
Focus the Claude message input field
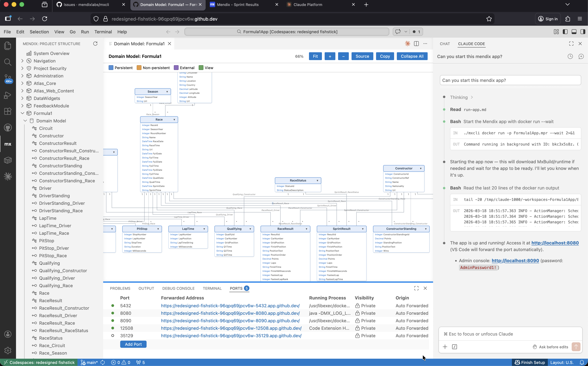click(x=510, y=334)
